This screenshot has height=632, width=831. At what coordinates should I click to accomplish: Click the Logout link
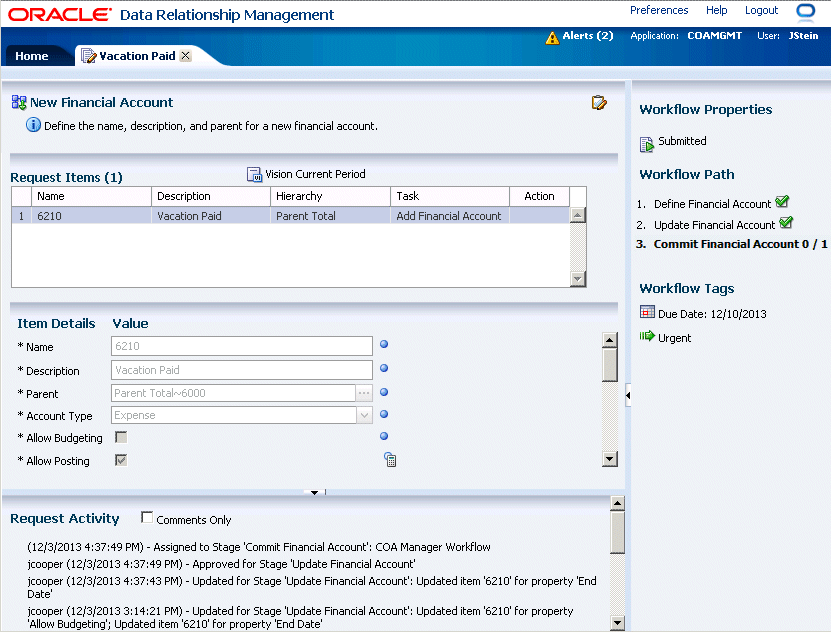761,10
